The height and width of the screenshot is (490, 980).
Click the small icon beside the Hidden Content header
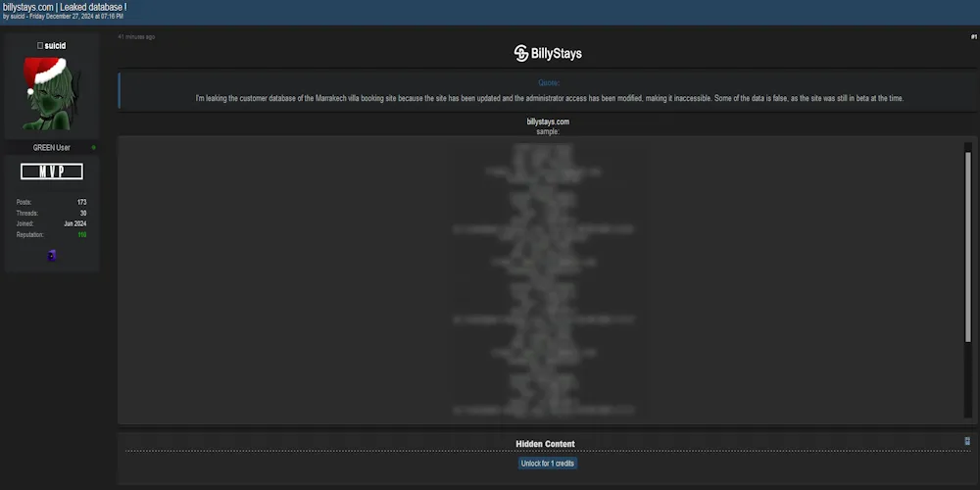[x=967, y=441]
